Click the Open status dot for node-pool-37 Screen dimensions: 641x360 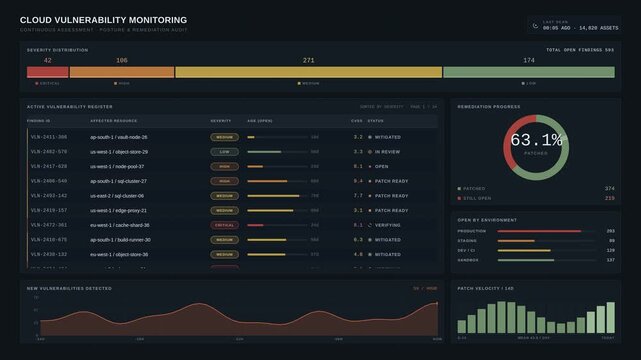coord(370,167)
